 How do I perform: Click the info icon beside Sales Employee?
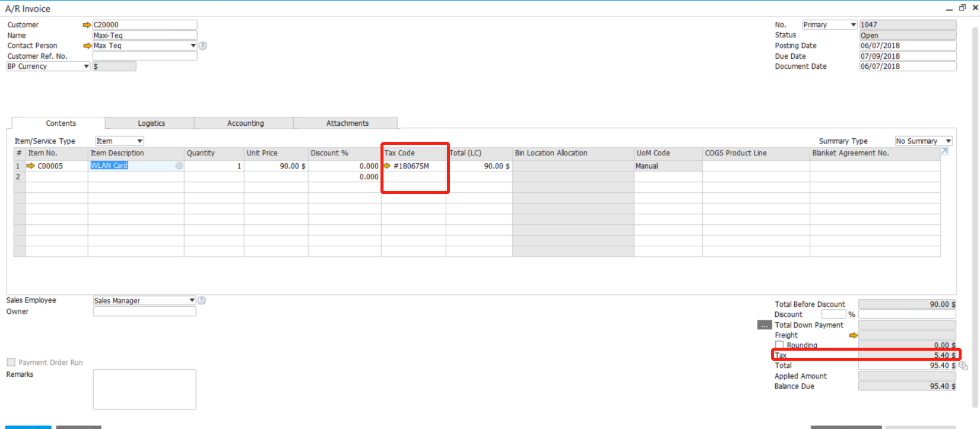(x=202, y=300)
